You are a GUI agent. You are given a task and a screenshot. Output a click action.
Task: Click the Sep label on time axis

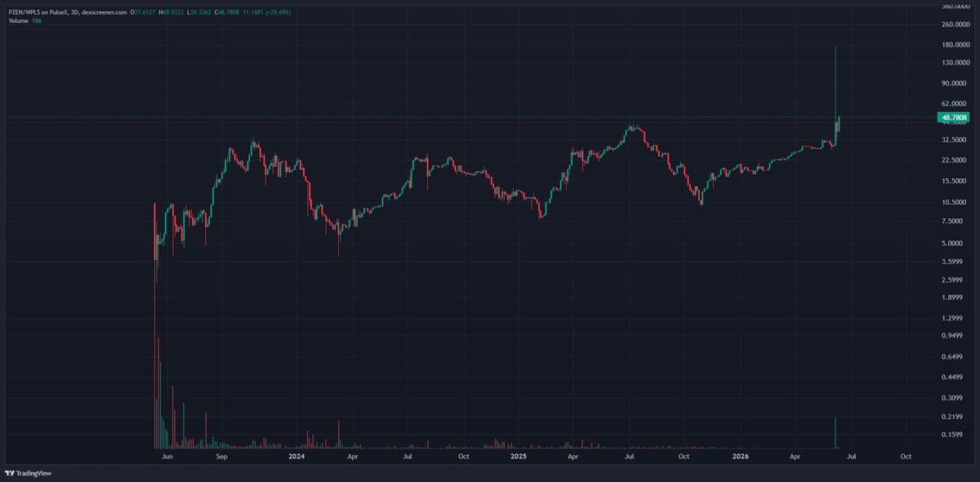pyautogui.click(x=222, y=457)
